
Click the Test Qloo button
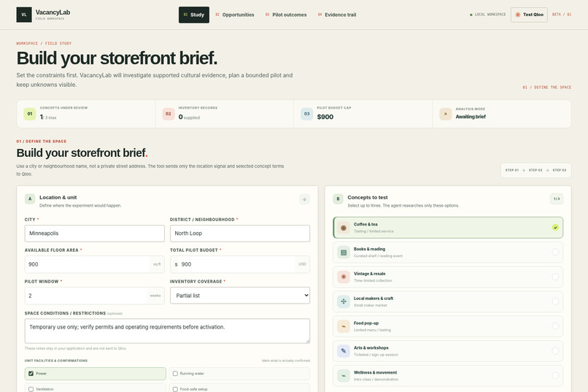529,15
